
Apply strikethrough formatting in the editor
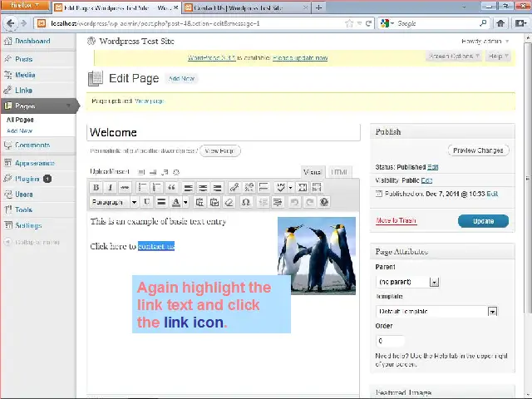125,187
